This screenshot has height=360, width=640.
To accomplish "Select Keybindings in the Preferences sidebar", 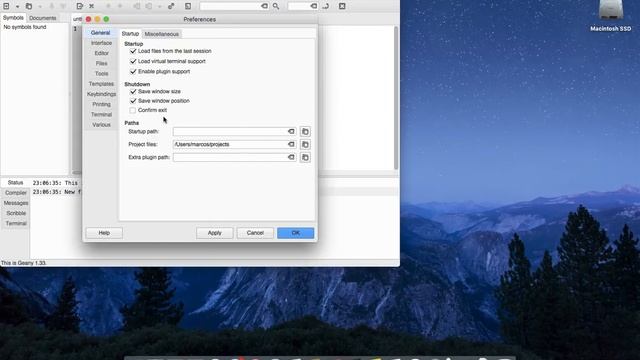I will point(101,94).
